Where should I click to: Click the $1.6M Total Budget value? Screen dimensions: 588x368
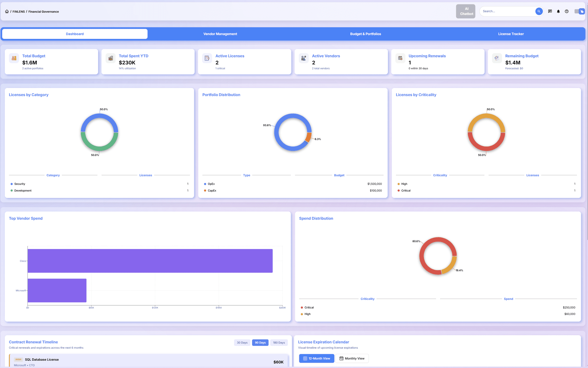point(30,63)
